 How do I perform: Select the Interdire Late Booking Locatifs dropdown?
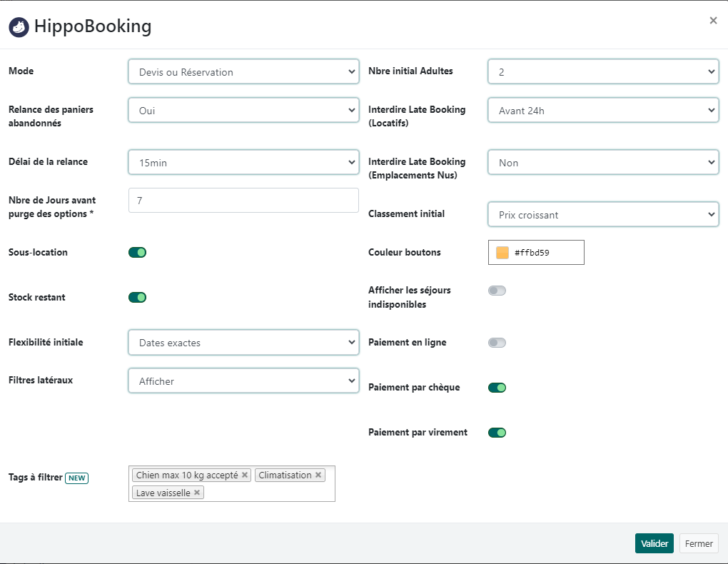pyautogui.click(x=603, y=111)
